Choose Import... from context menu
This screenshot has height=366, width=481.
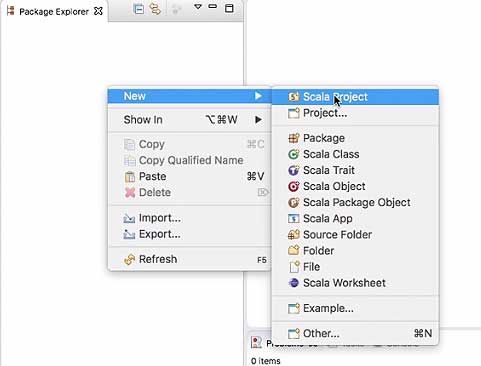[x=189, y=218]
